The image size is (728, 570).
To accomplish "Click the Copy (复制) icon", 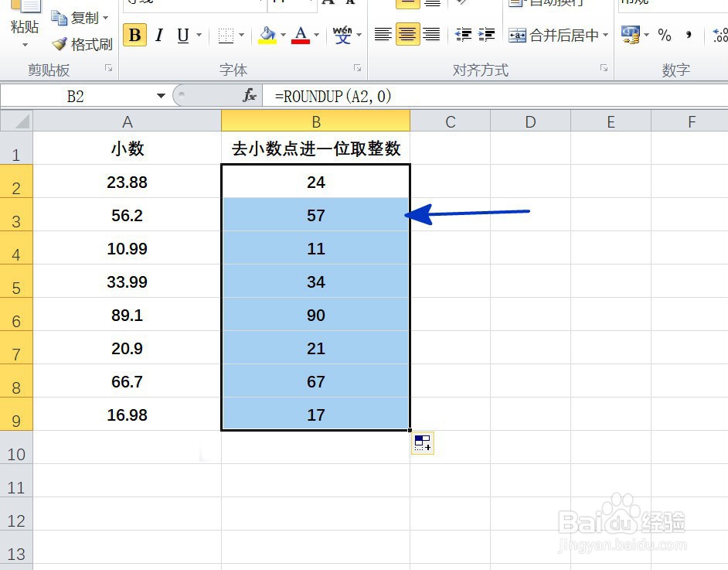I will (77, 17).
